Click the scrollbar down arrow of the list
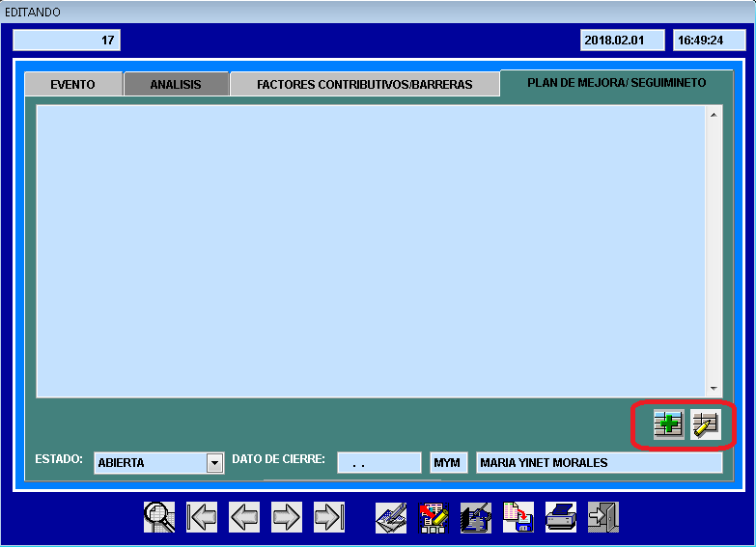This screenshot has width=756, height=547. [714, 389]
